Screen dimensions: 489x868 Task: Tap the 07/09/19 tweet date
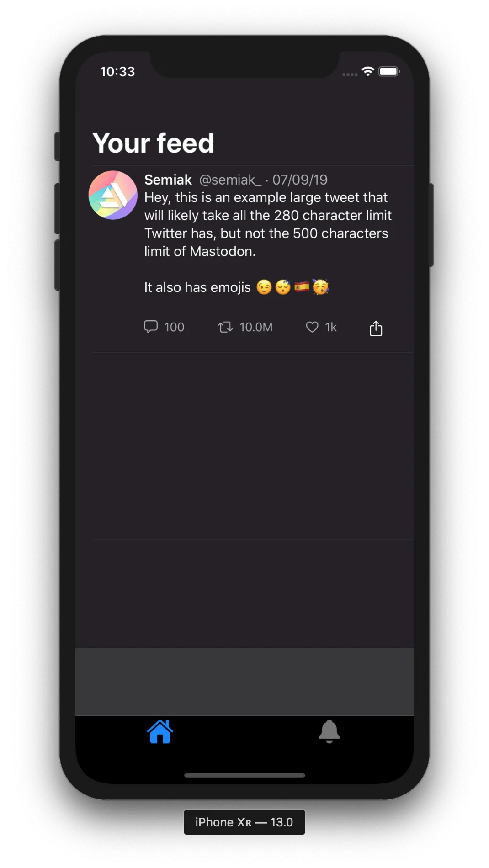tap(300, 180)
